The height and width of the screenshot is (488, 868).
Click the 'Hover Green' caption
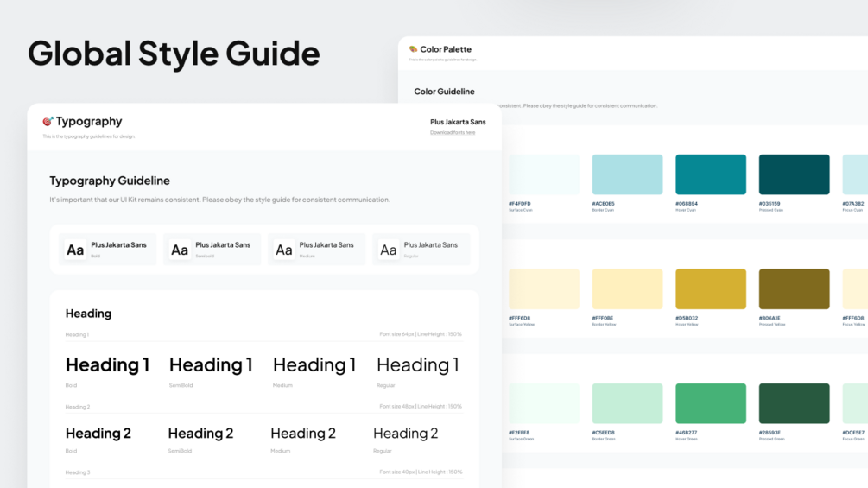coord(687,440)
